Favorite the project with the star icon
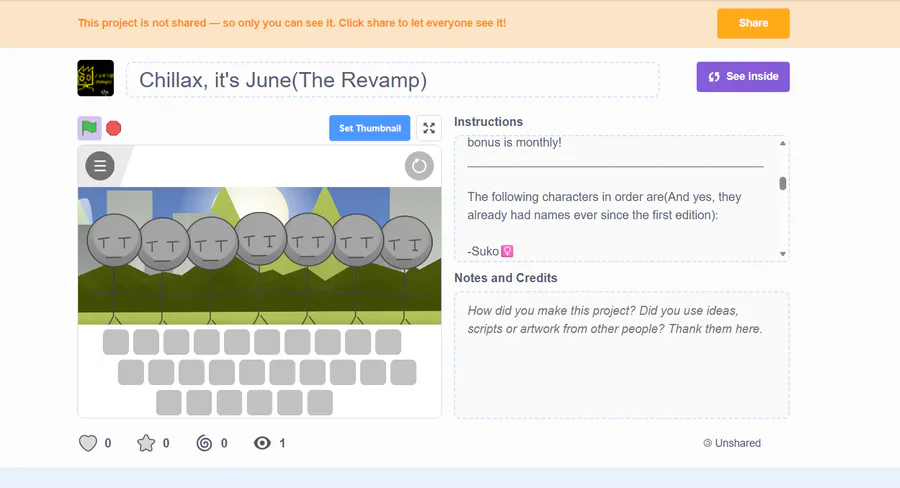Screen dimensions: 900x488 click(x=146, y=443)
